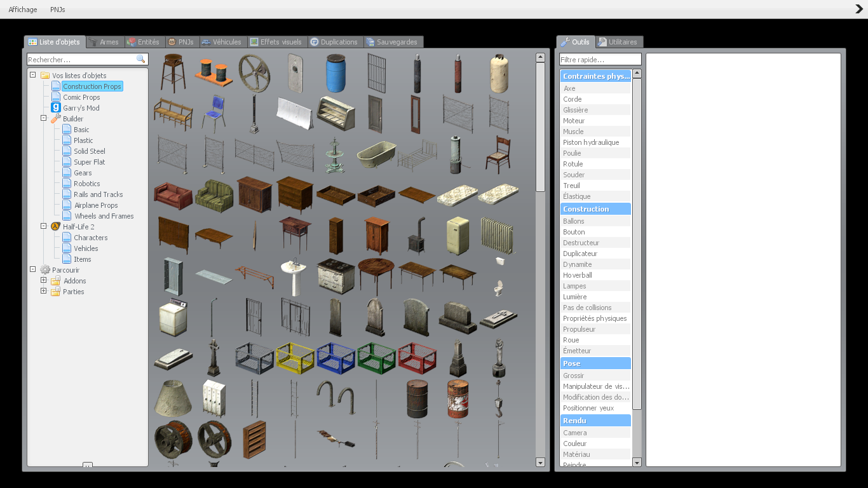Click the Filtre rapide input field

point(600,59)
